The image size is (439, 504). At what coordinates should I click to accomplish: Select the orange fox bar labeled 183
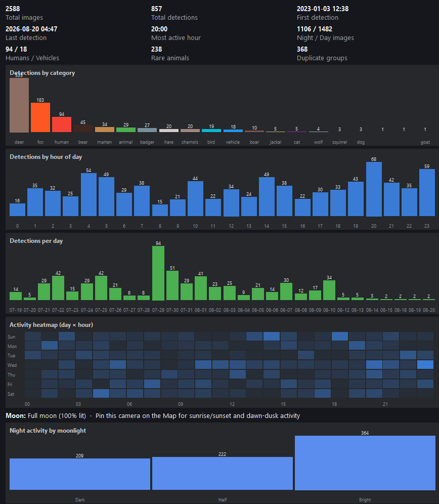coord(40,117)
